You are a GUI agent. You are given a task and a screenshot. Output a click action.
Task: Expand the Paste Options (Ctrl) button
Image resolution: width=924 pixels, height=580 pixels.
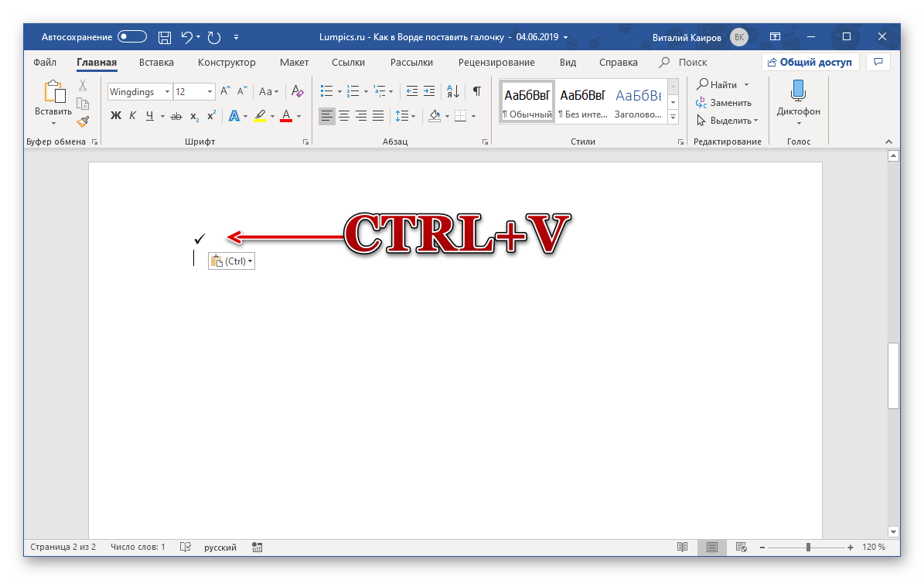point(232,261)
